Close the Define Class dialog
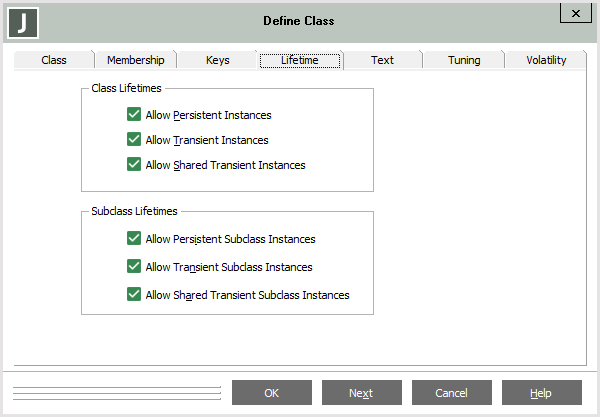600x417 pixels. 573,13
